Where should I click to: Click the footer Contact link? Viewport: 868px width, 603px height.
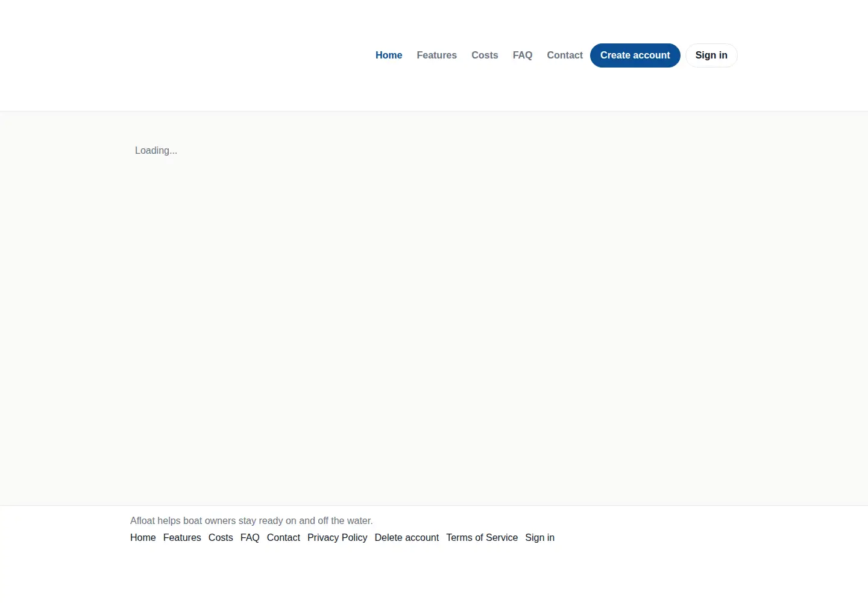click(x=283, y=538)
